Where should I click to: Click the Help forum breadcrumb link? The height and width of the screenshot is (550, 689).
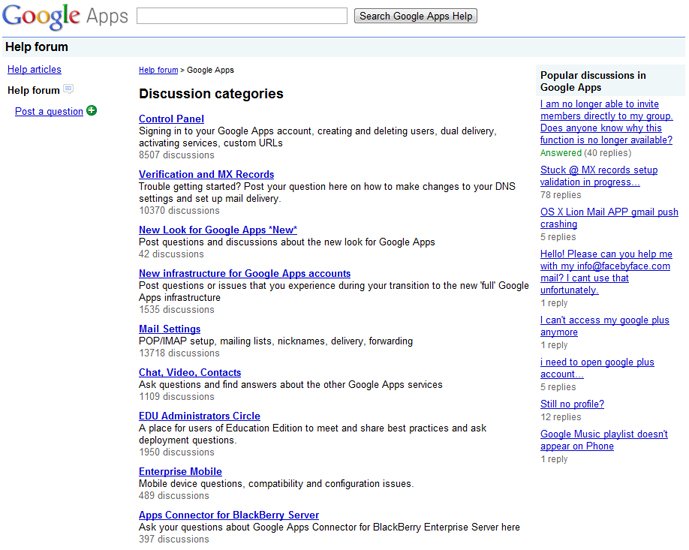(158, 70)
